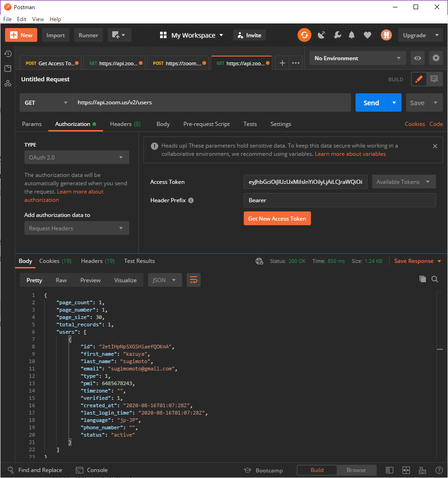Screen dimensions: 448x478
Task: Switch to the Params tab
Action: 32,124
